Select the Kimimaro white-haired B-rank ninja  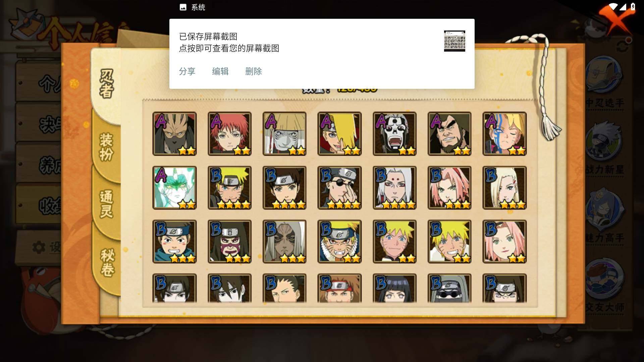pyautogui.click(x=394, y=188)
